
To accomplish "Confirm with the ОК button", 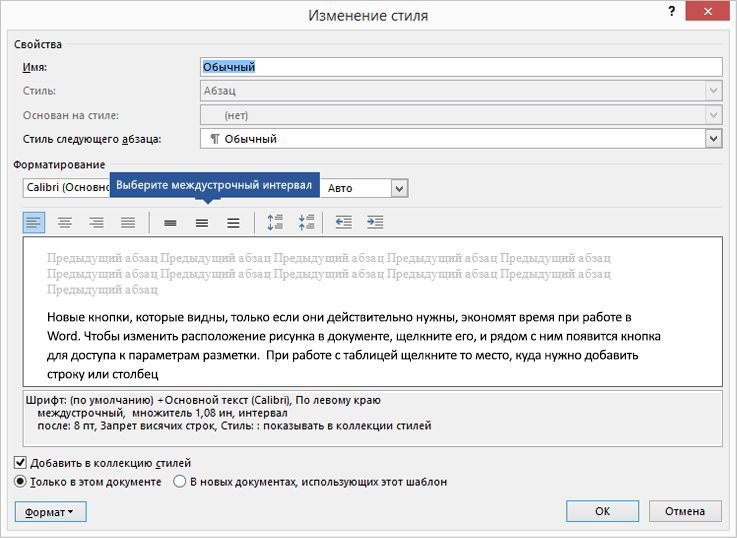I will click(603, 511).
